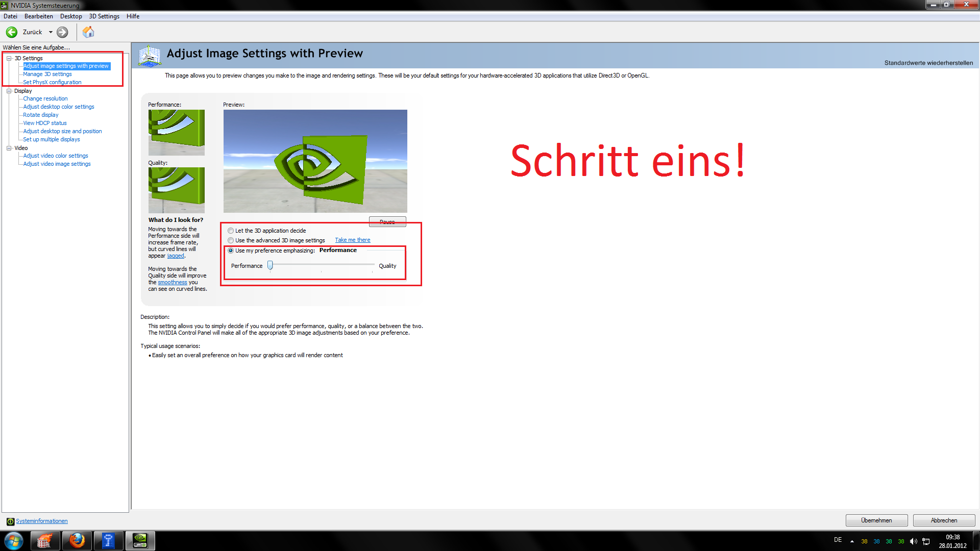Click the Systeminformationen link
The height and width of the screenshot is (551, 980).
42,521
